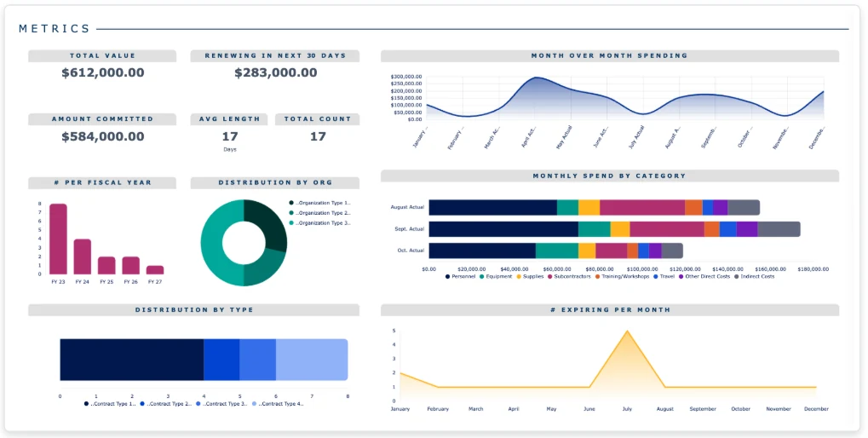The image size is (868, 438).
Task: Toggle the Contract Type 1 legend entry
Action: pyautogui.click(x=110, y=404)
